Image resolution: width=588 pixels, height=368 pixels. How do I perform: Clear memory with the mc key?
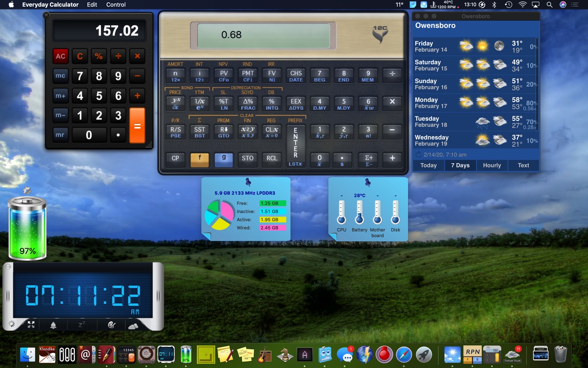(x=60, y=76)
